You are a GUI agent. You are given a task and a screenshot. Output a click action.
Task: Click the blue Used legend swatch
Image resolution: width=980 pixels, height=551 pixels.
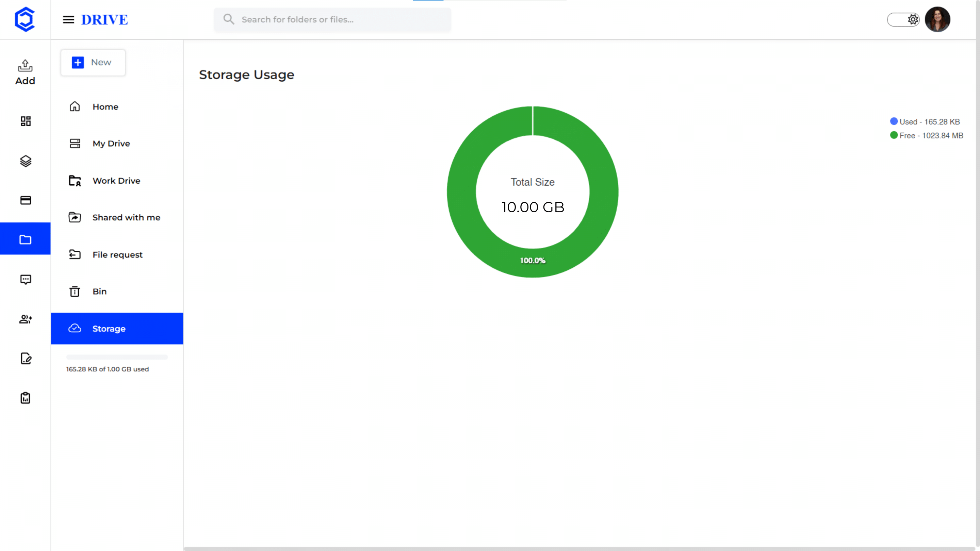894,121
